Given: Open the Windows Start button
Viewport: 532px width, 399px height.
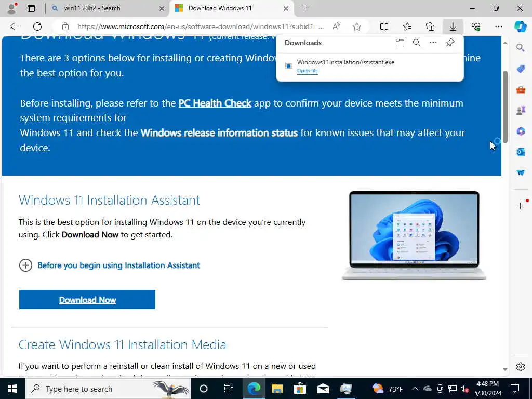Looking at the screenshot, I should [12, 389].
